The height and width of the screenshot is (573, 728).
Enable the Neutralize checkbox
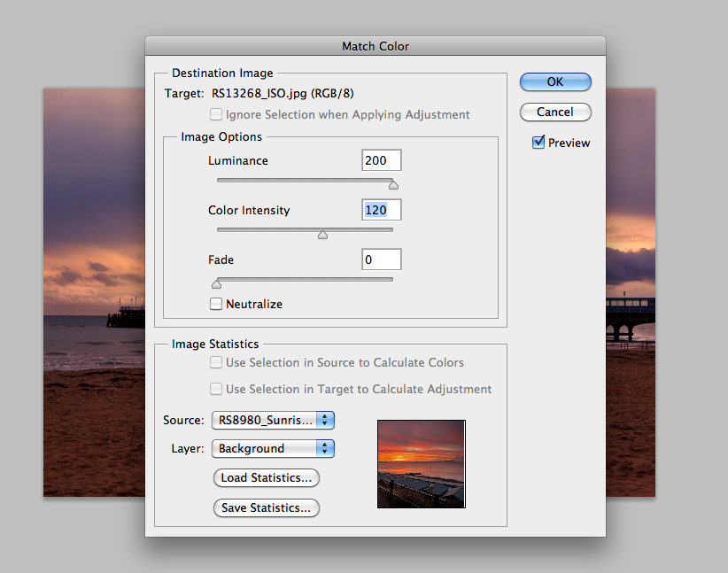216,304
